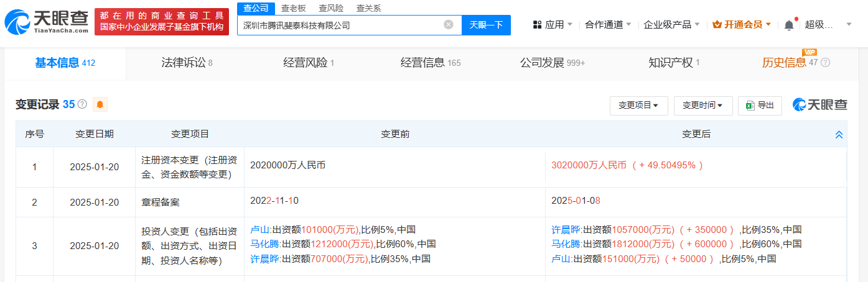Click the 2020000万人民币 value before change
The image size is (868, 282).
click(287, 165)
